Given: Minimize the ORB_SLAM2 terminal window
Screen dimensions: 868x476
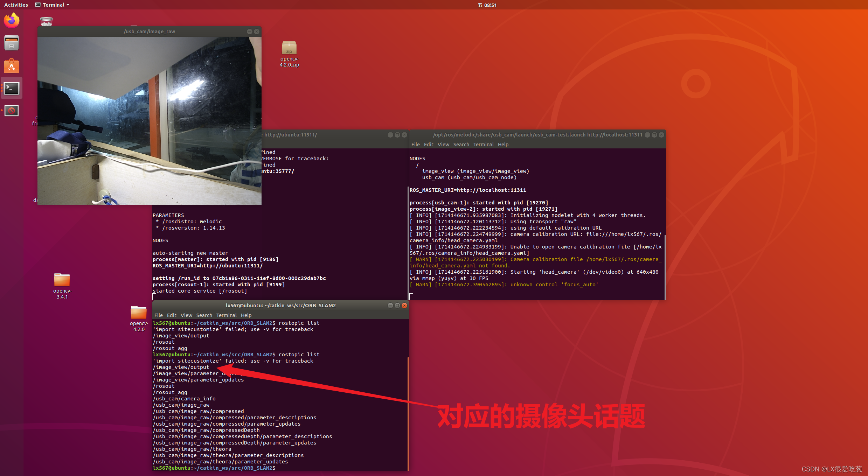Looking at the screenshot, I should 390,306.
